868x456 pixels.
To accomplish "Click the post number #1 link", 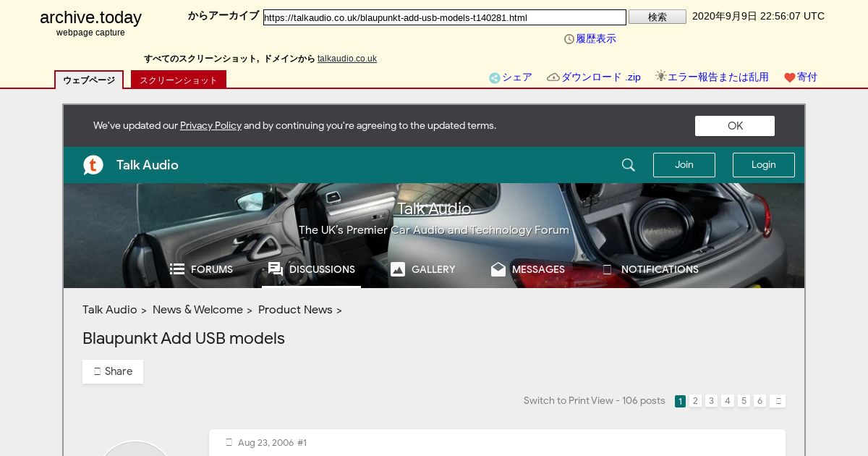I will point(302,443).
